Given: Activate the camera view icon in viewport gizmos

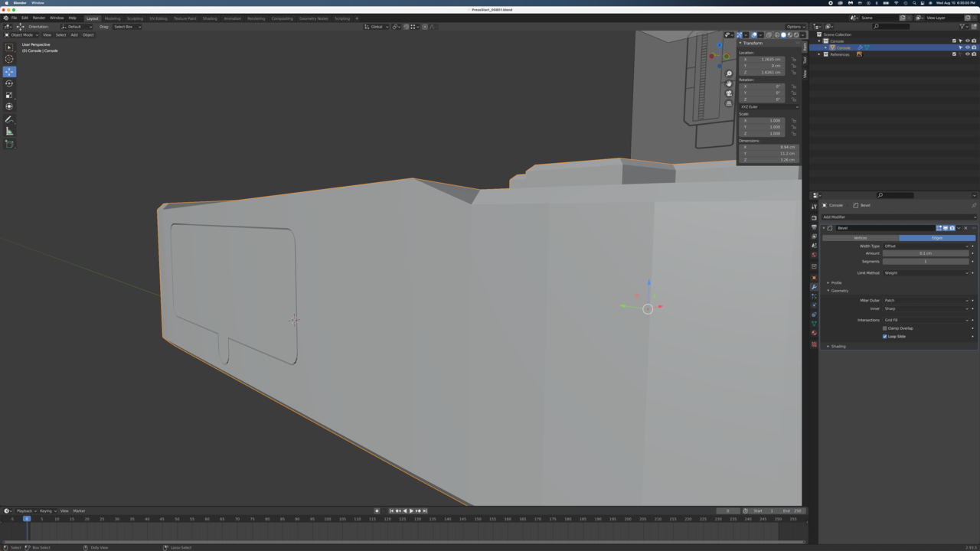Looking at the screenshot, I should pos(729,93).
